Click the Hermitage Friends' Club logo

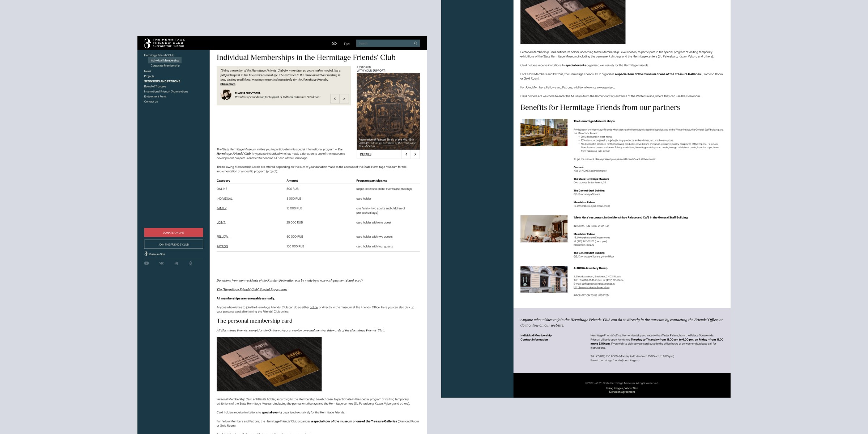point(165,43)
